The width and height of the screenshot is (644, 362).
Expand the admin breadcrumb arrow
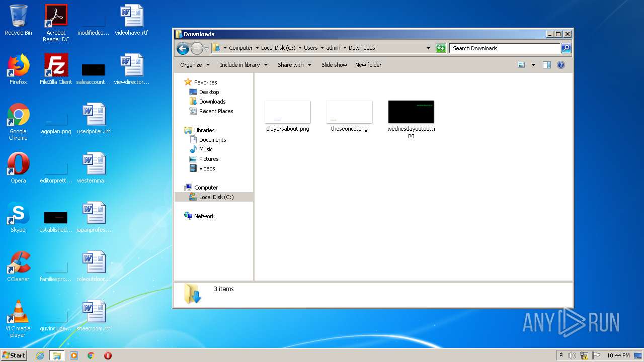click(x=345, y=48)
